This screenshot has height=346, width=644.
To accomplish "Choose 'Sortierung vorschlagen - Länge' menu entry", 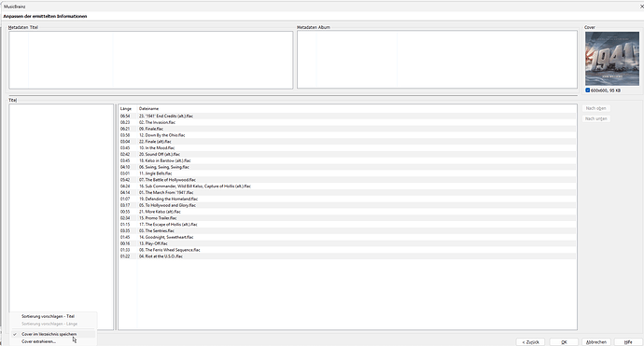I will pyautogui.click(x=49, y=324).
